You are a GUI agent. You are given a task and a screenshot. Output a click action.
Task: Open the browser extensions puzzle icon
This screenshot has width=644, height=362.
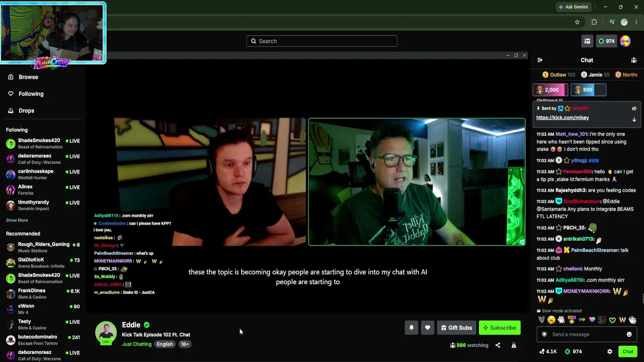594,22
